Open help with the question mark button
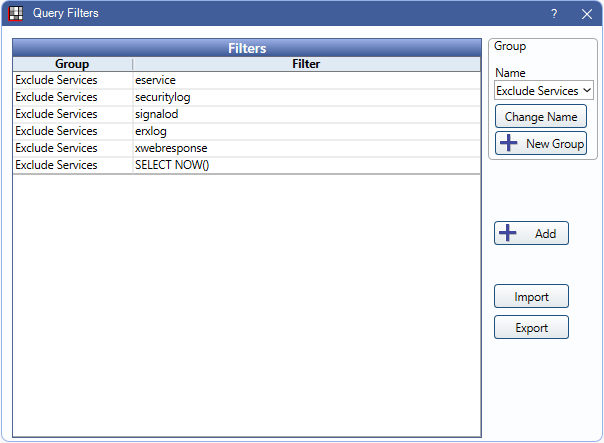604x443 pixels. pos(554,14)
